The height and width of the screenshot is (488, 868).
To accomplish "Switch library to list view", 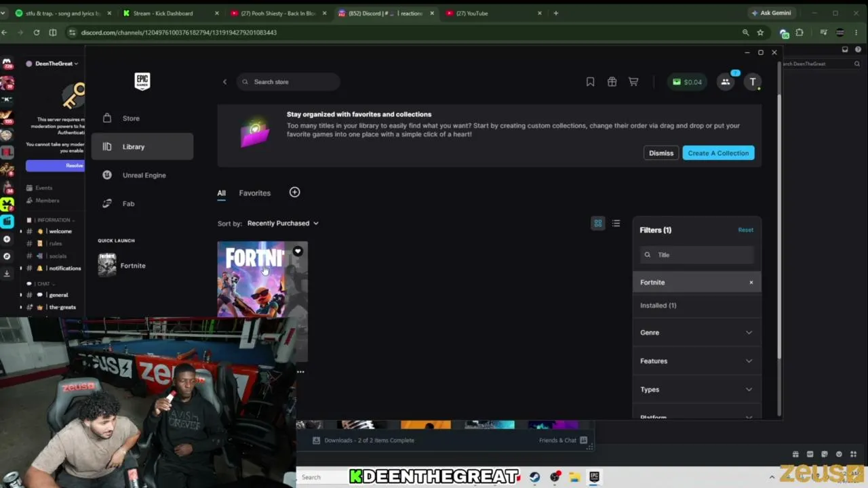I will tap(616, 223).
